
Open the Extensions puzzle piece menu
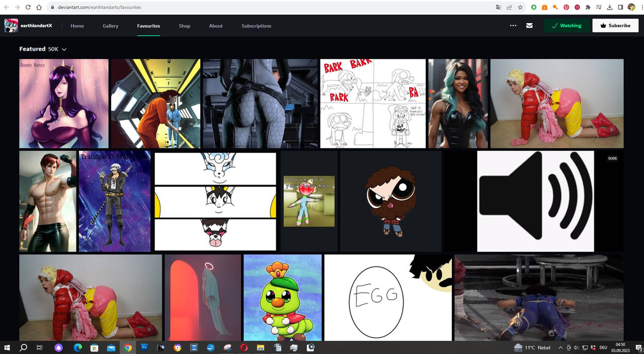(588, 8)
